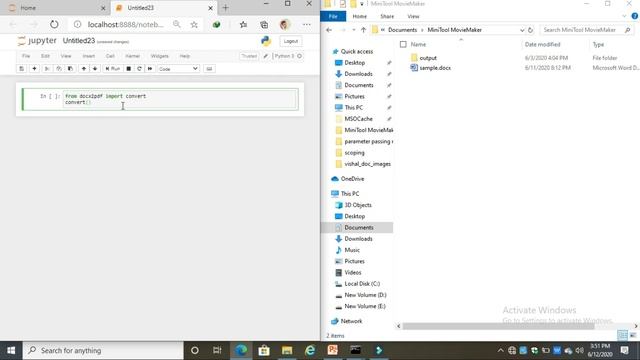
Task: Move the selected cell down
Action: click(x=95, y=69)
